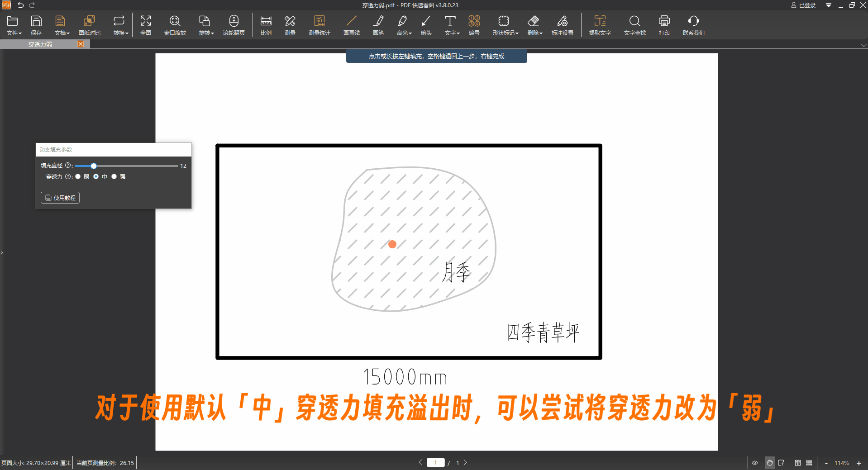Select the 画笔 brush tool

[378, 25]
